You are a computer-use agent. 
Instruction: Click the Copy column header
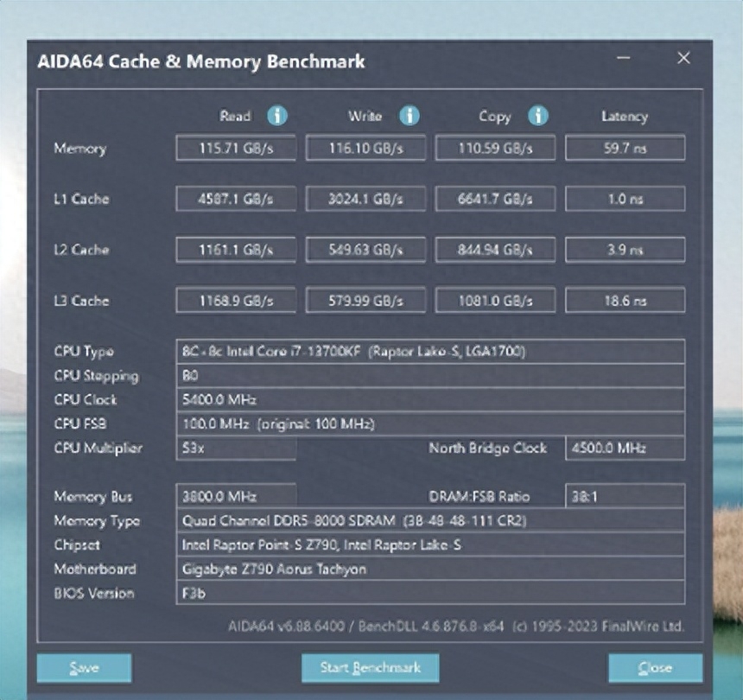point(495,117)
